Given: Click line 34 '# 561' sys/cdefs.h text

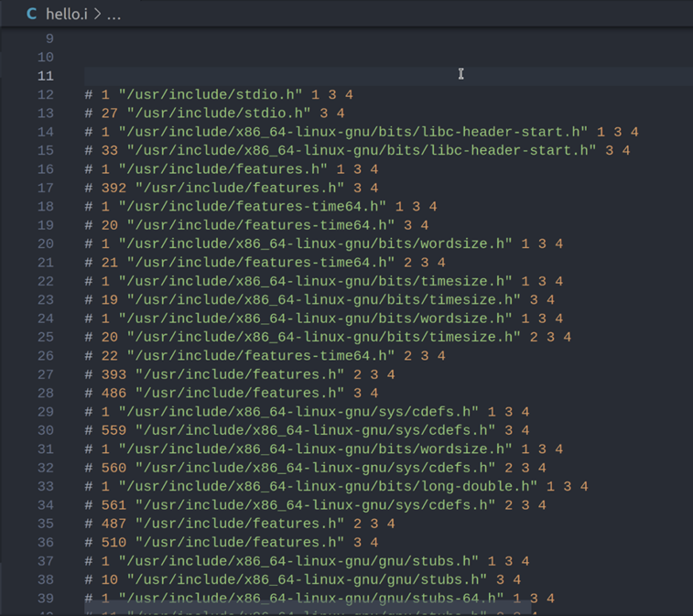Looking at the screenshot, I should coord(316,504).
